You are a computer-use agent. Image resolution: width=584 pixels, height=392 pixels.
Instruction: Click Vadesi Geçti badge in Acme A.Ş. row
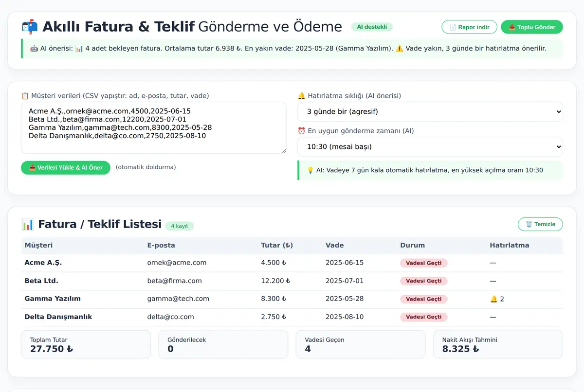pos(424,263)
